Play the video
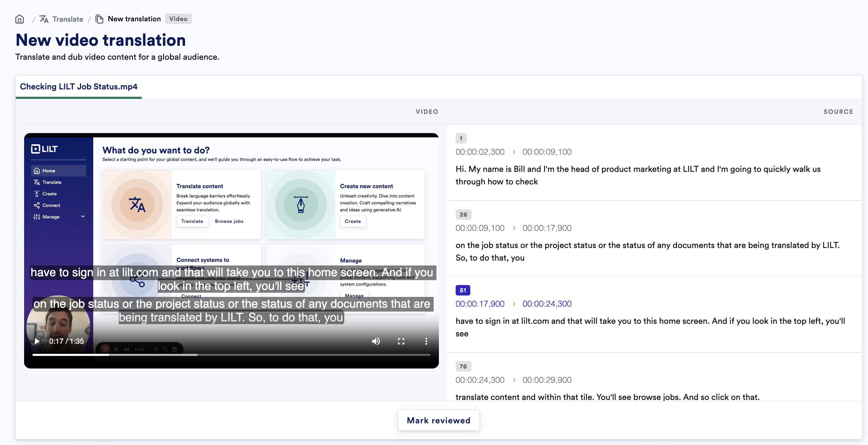 (37, 341)
